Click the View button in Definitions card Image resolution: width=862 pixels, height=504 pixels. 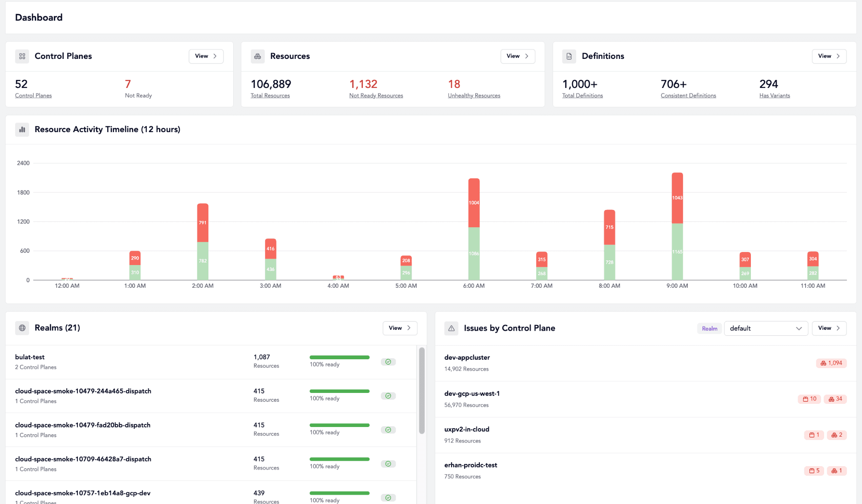point(829,56)
